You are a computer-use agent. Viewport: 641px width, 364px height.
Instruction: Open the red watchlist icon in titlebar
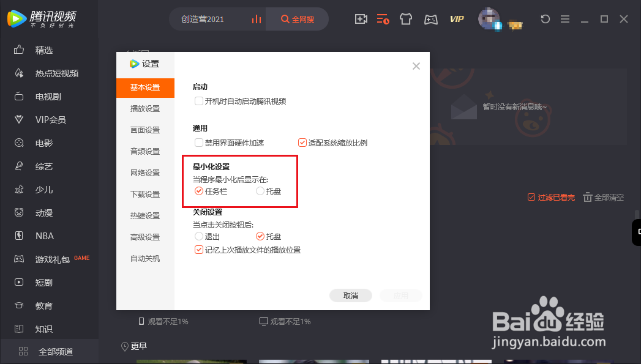(383, 19)
